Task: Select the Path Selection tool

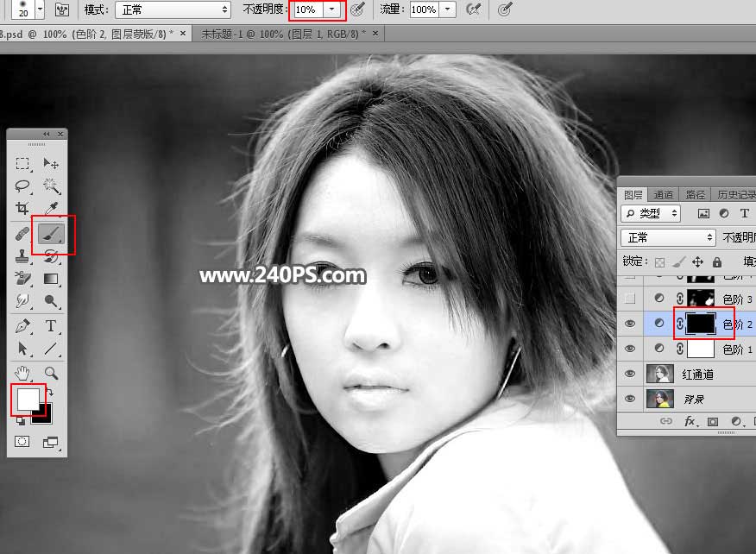Action: (22, 348)
